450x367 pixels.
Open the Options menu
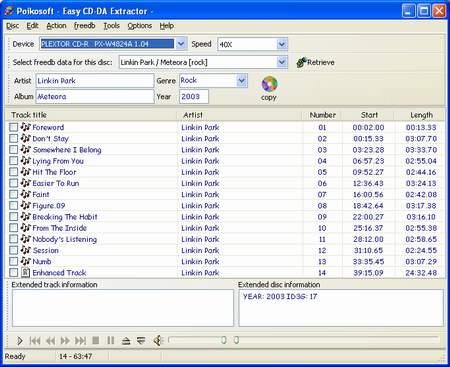tap(139, 26)
